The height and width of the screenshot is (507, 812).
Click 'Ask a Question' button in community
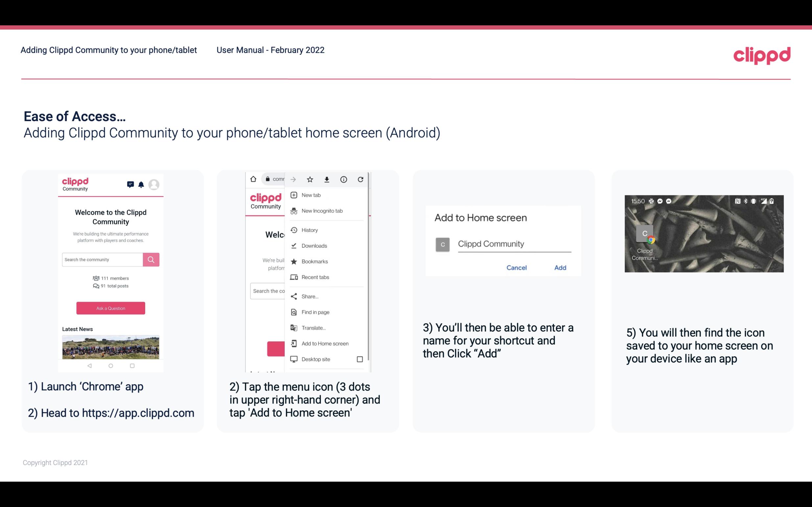pos(110,308)
